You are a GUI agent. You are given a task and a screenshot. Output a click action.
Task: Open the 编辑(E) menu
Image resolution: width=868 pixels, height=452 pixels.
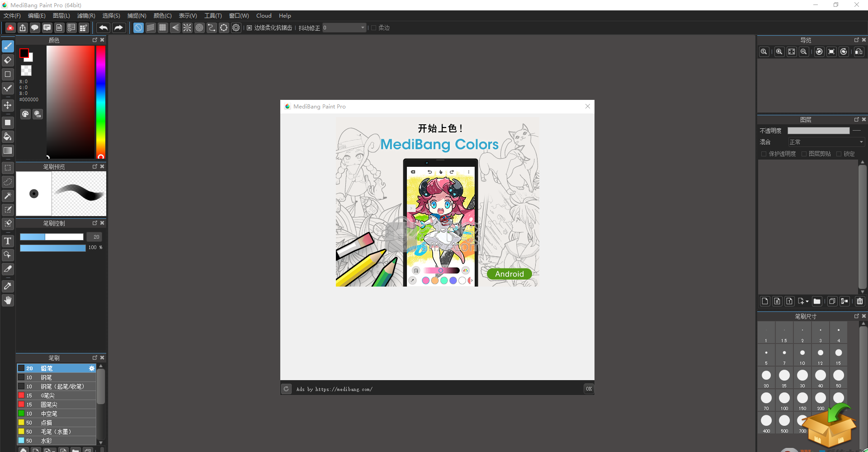coord(37,16)
